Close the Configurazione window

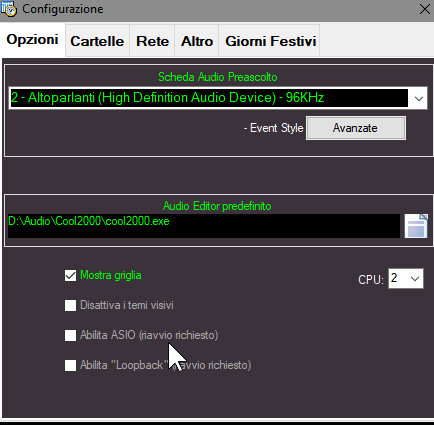tap(425, 9)
